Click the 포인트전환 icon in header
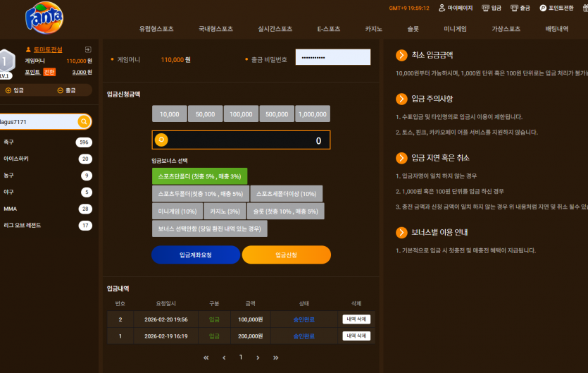Image resolution: width=588 pixels, height=373 pixels. [x=543, y=8]
